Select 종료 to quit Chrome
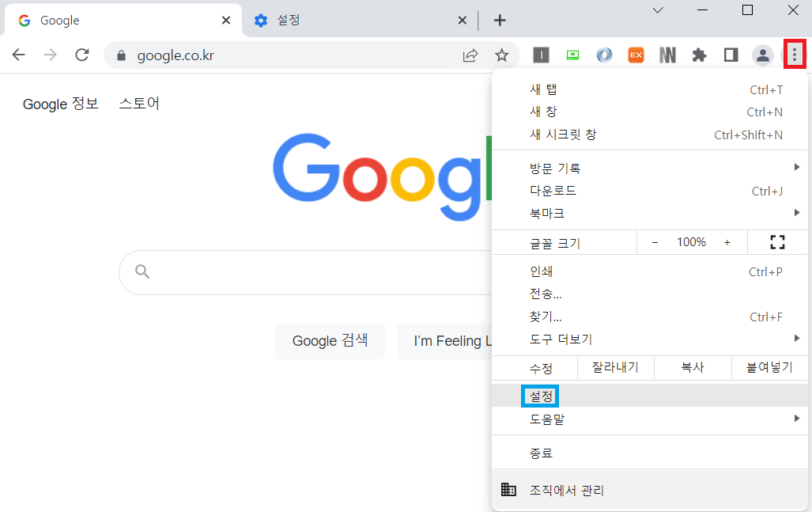812x512 pixels. [650, 453]
